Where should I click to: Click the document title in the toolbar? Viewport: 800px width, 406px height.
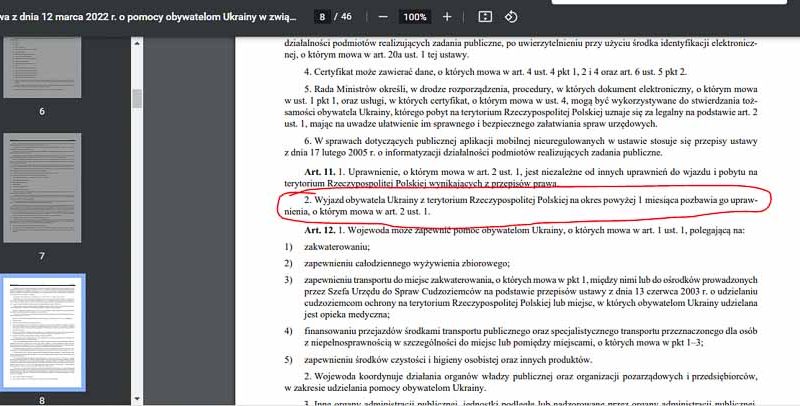point(148,17)
